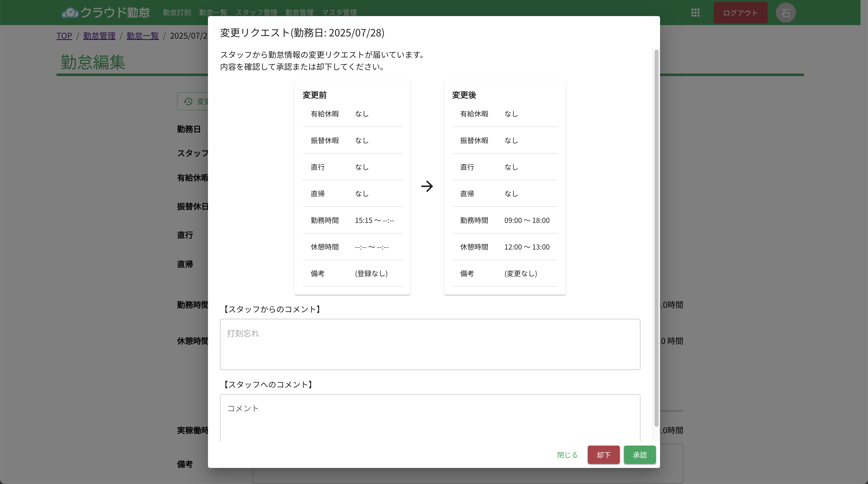The image size is (868, 484).
Task: Click the 変更前 details card
Action: pyautogui.click(x=352, y=187)
